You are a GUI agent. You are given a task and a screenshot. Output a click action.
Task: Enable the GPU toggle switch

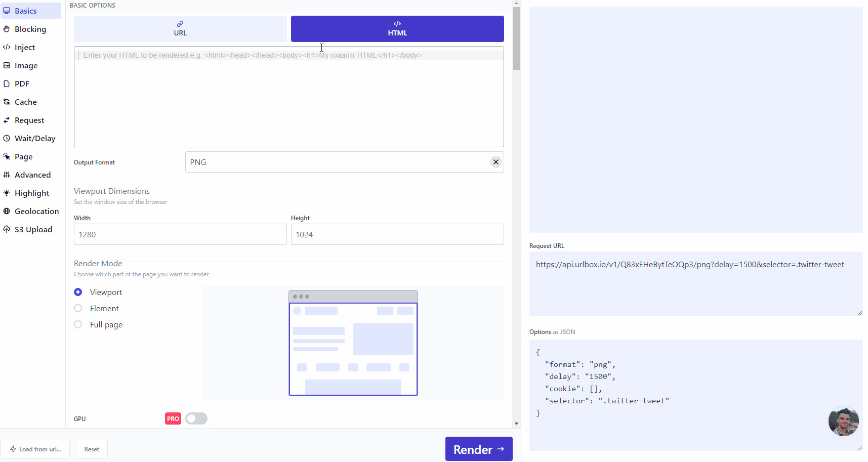(x=196, y=418)
